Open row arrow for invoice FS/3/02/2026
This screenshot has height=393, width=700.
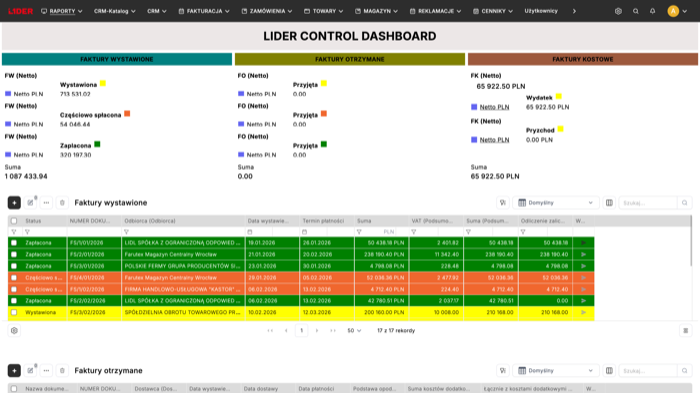click(583, 313)
